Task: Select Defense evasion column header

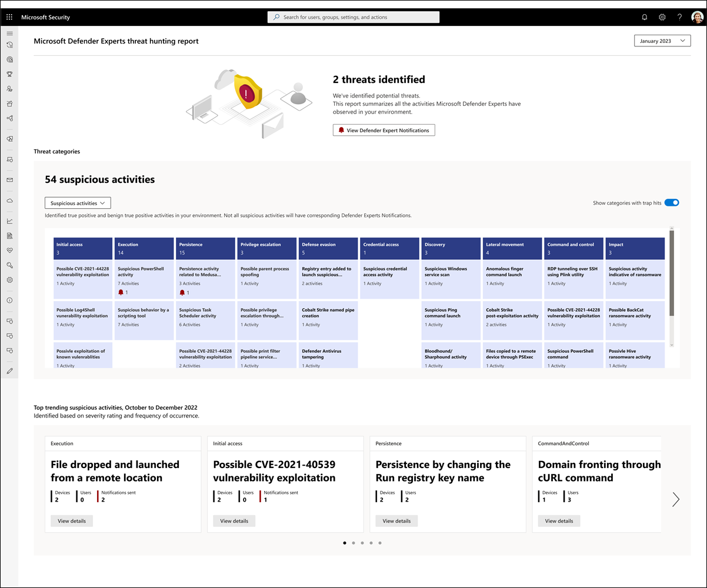Action: pos(328,248)
